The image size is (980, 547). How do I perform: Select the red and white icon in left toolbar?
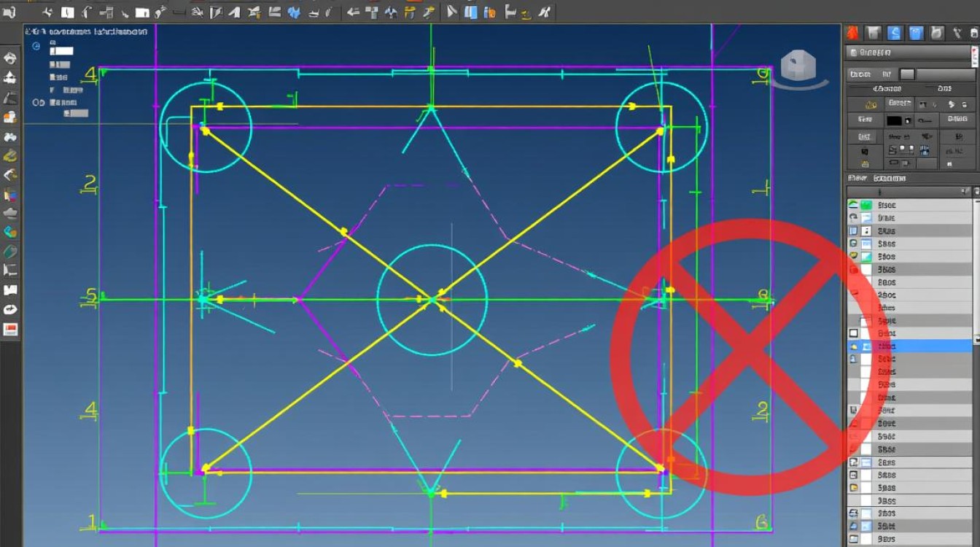10,330
